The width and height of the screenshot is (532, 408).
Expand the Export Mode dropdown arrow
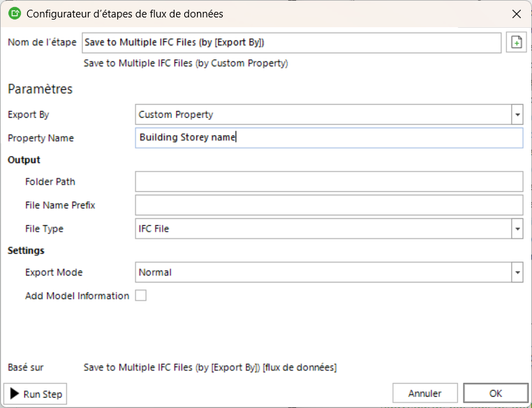click(517, 273)
